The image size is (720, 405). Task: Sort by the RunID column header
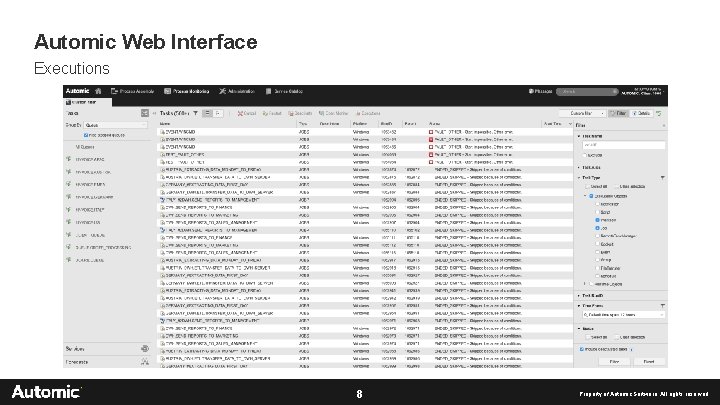pos(386,124)
